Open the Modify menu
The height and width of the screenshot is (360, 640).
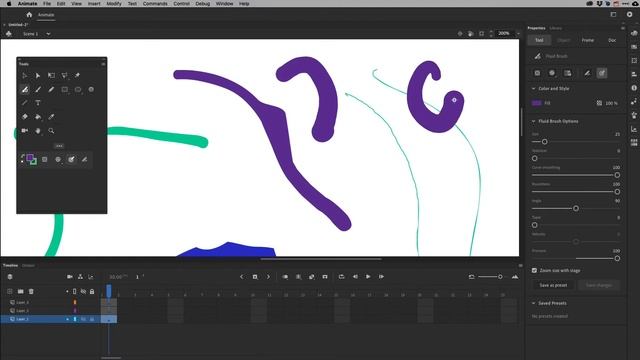pos(114,4)
